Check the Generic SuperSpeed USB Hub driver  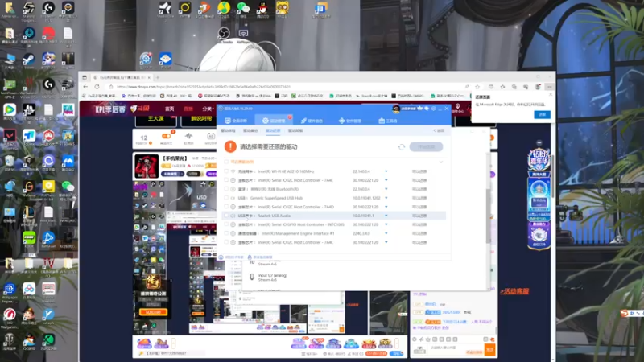pyautogui.click(x=226, y=198)
